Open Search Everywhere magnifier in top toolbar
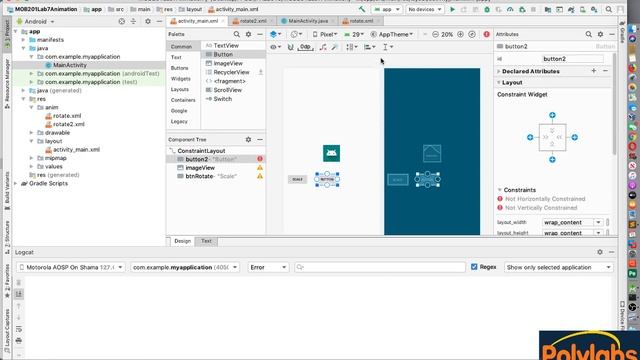The height and width of the screenshot is (360, 640). [609, 9]
